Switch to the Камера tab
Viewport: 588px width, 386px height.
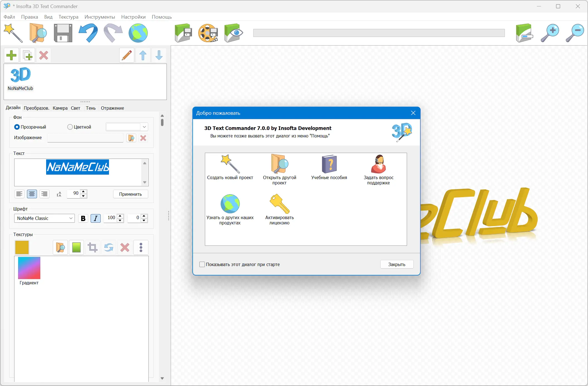tap(60, 108)
